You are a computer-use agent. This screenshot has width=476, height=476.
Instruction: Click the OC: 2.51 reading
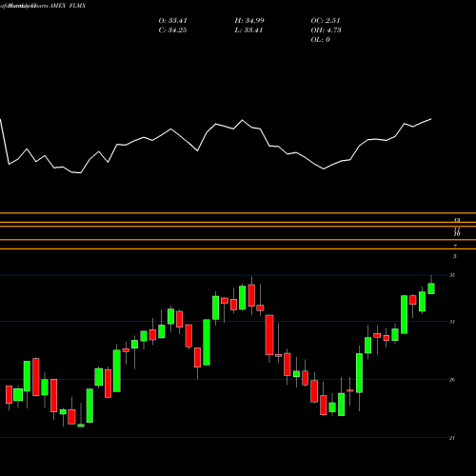tap(326, 21)
